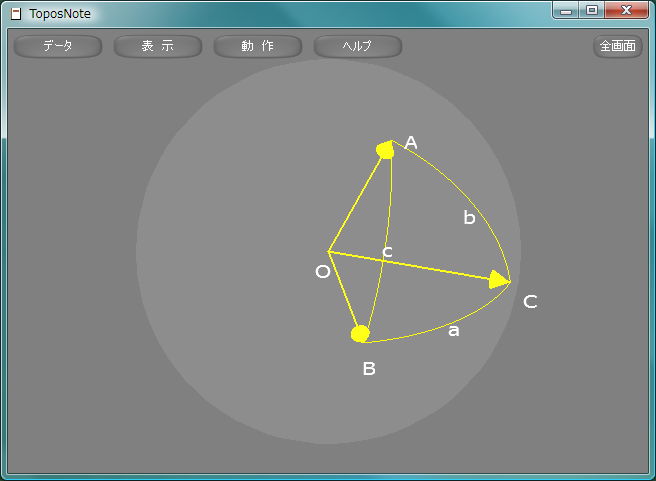The width and height of the screenshot is (656, 481).
Task: Open the ヘルプ menu
Action: pos(358,46)
